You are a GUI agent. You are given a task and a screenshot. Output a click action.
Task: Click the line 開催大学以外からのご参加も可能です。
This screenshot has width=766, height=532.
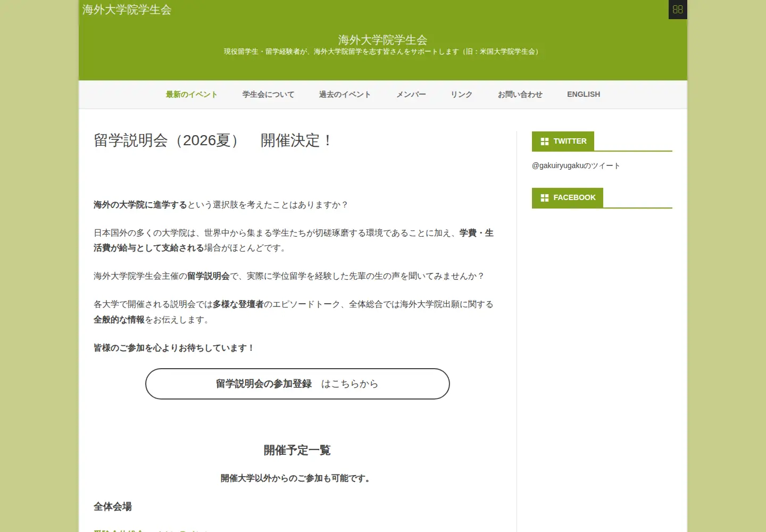297,478
